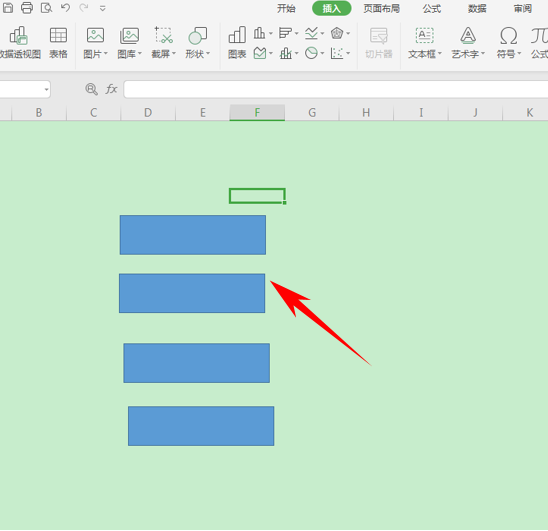
Task: Click the fx insert function button
Action: (x=111, y=89)
